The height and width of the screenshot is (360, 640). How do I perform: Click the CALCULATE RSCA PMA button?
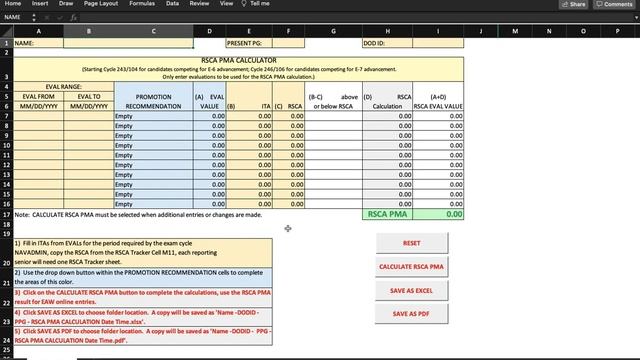coord(411,267)
